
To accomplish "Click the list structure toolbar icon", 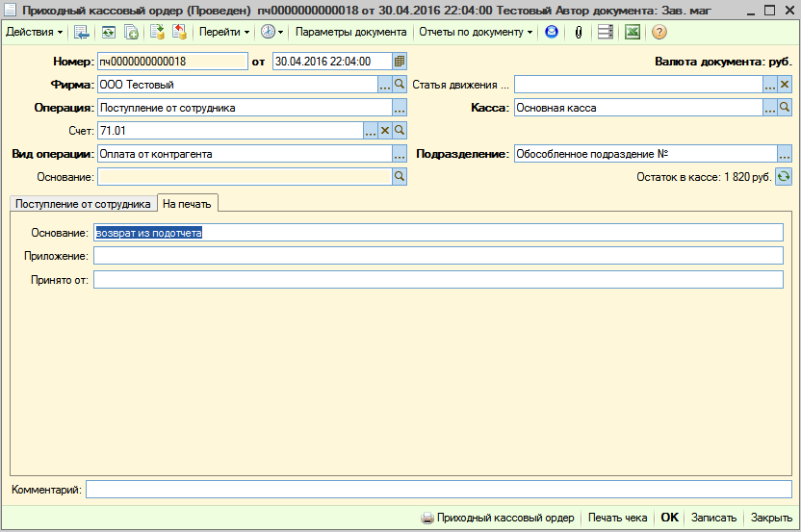I will pyautogui.click(x=606, y=32).
